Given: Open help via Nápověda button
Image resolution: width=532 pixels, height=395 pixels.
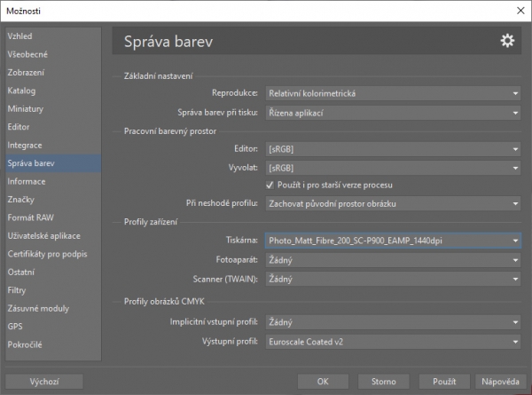Looking at the screenshot, I should [500, 382].
